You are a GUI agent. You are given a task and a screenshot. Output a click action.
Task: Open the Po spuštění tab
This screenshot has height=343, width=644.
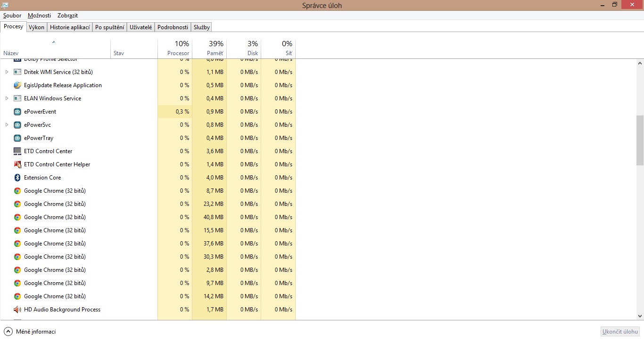110,27
